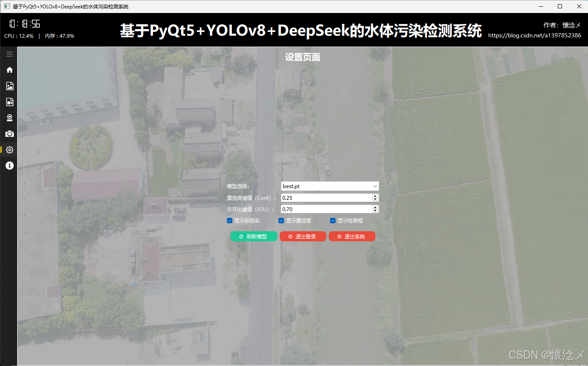Image resolution: width=588 pixels, height=366 pixels.
Task: Focus the IOU value field 0.70
Action: 327,209
